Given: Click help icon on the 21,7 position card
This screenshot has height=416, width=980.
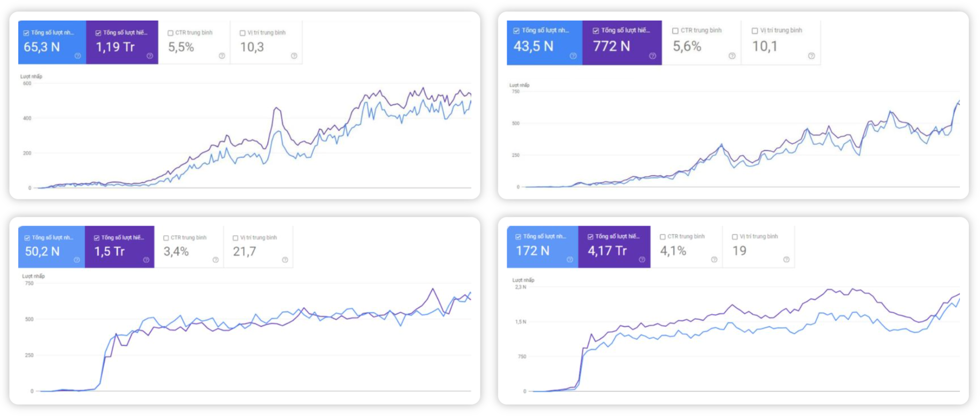Looking at the screenshot, I should [285, 260].
